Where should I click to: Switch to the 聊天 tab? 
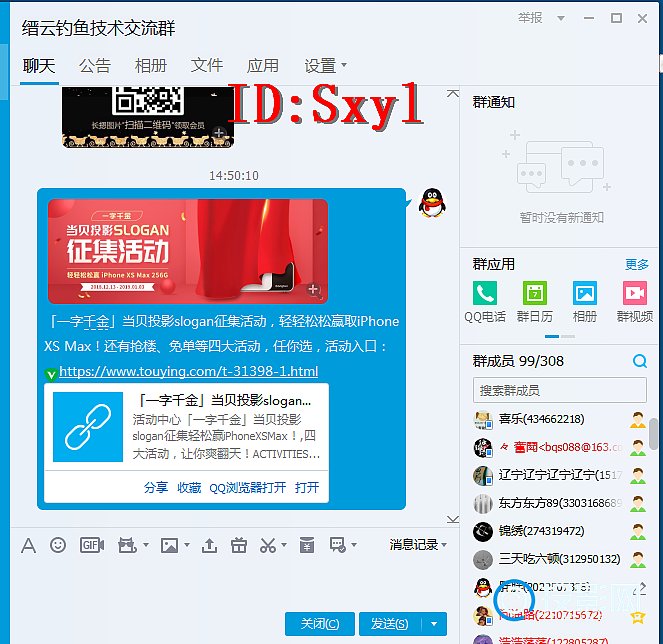click(39, 66)
